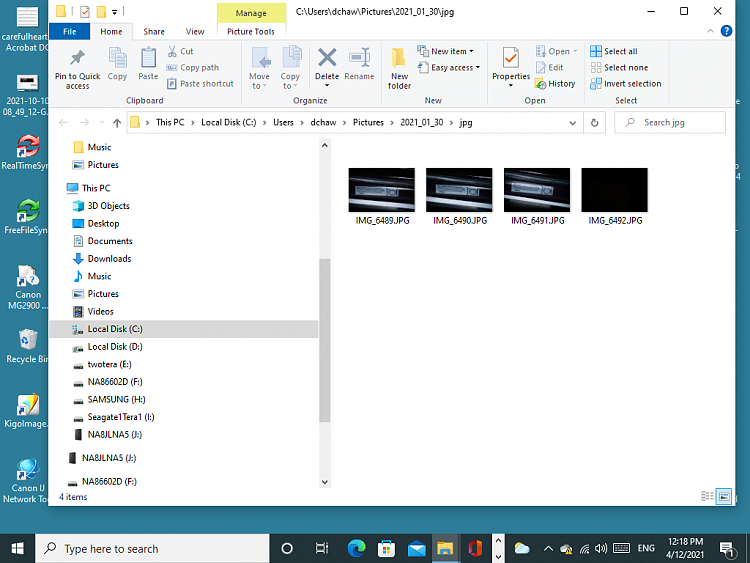The width and height of the screenshot is (750, 563).
Task: Click navigation pane scroll up arrow
Action: tap(325, 145)
